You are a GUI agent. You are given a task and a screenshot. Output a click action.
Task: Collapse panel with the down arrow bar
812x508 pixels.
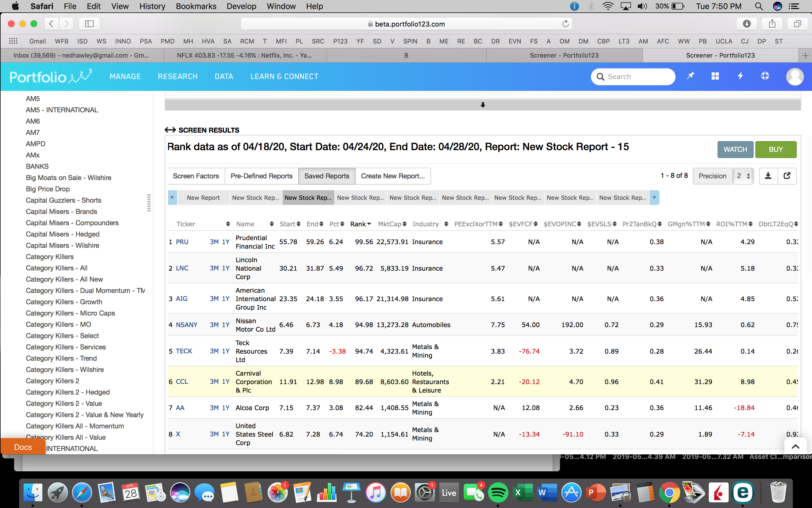point(482,105)
